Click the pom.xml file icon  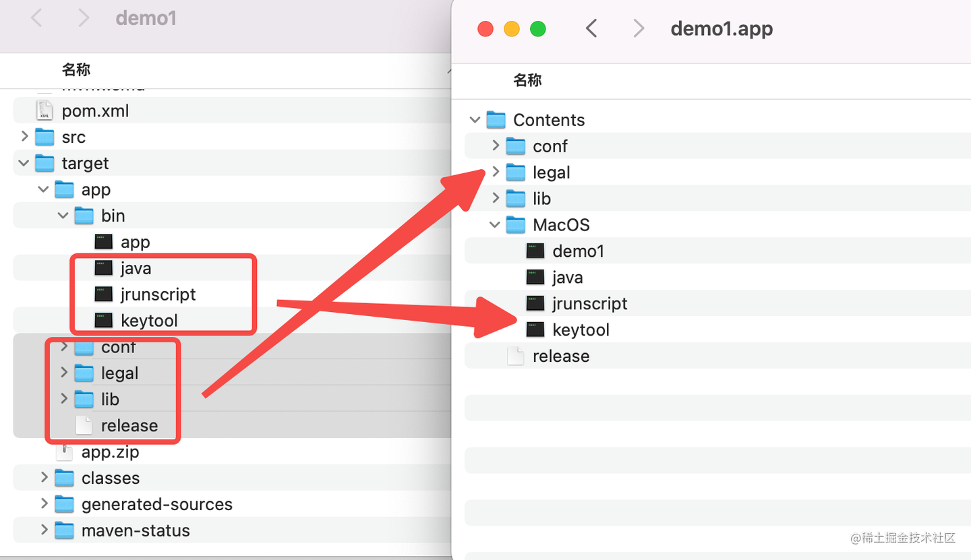[x=45, y=111]
